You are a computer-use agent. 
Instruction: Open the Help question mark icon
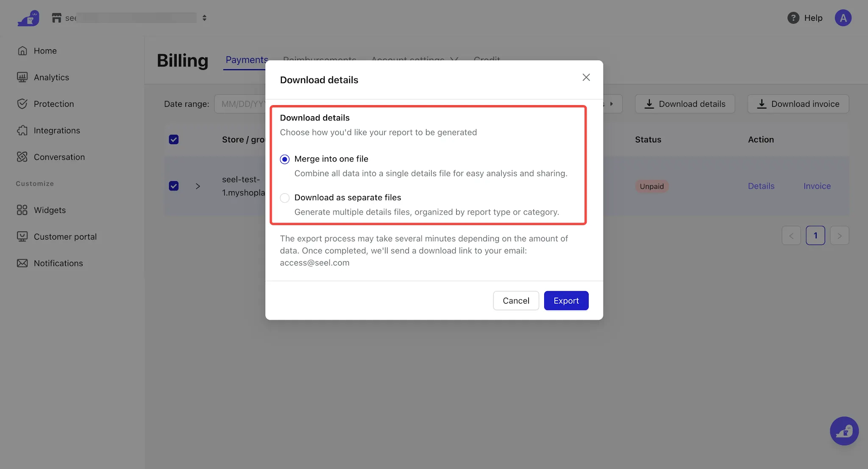coord(793,18)
